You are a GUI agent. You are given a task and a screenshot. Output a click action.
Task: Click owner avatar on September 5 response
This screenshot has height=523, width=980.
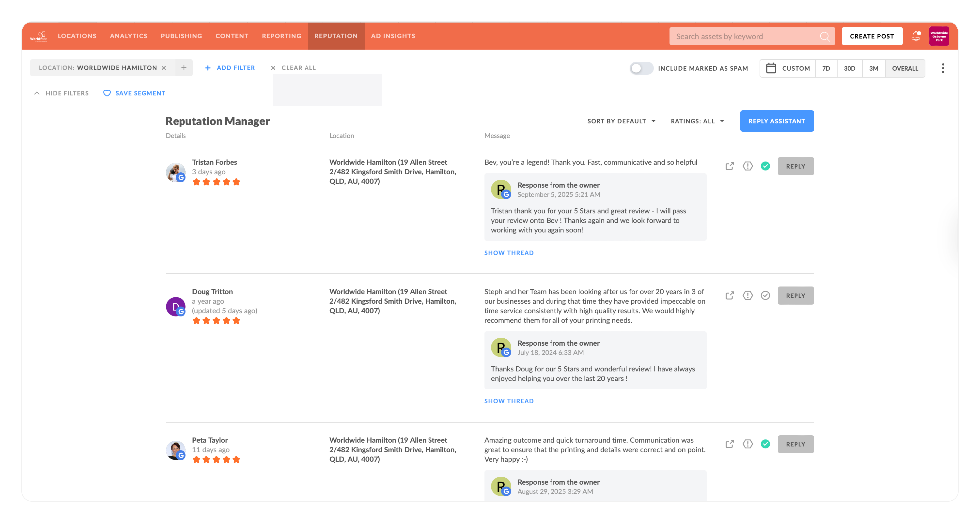click(x=501, y=190)
